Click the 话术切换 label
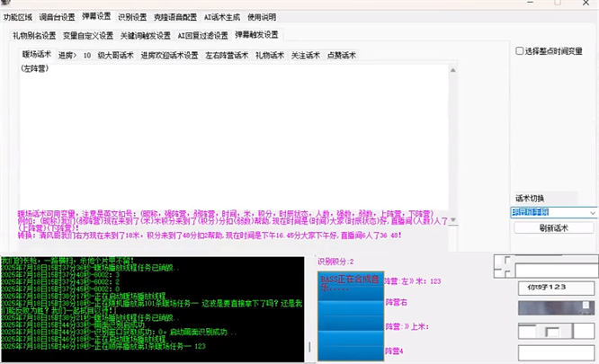The image size is (599, 364). click(x=529, y=199)
